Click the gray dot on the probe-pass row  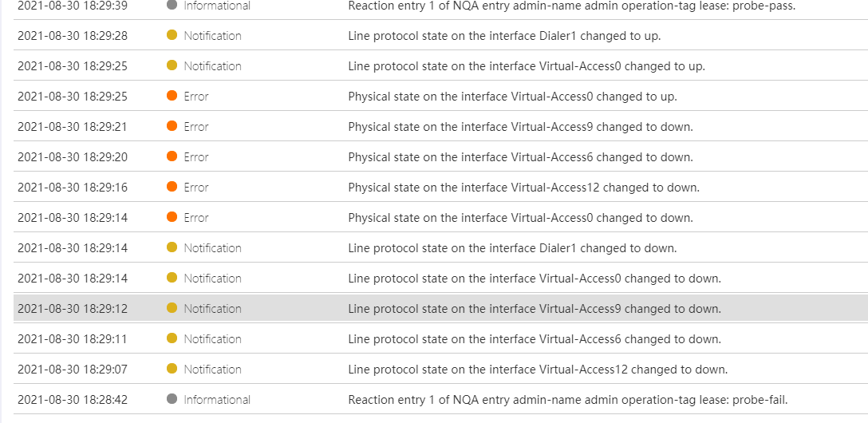tap(172, 6)
